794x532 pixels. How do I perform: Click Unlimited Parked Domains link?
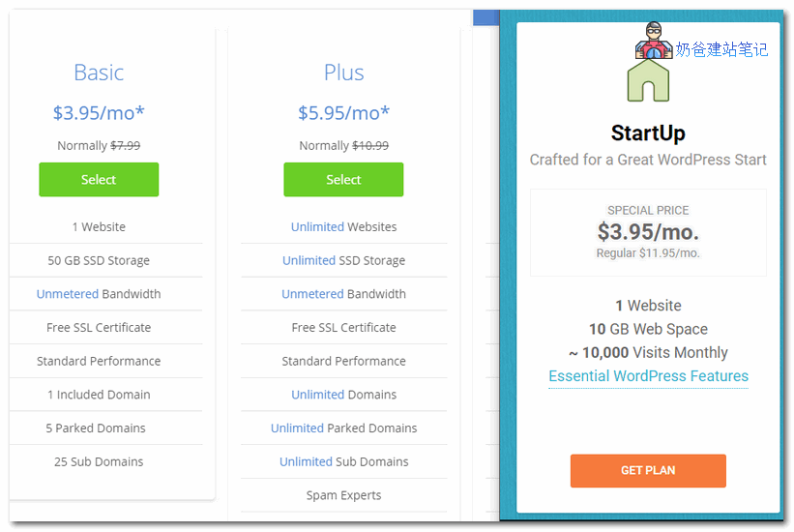297,429
